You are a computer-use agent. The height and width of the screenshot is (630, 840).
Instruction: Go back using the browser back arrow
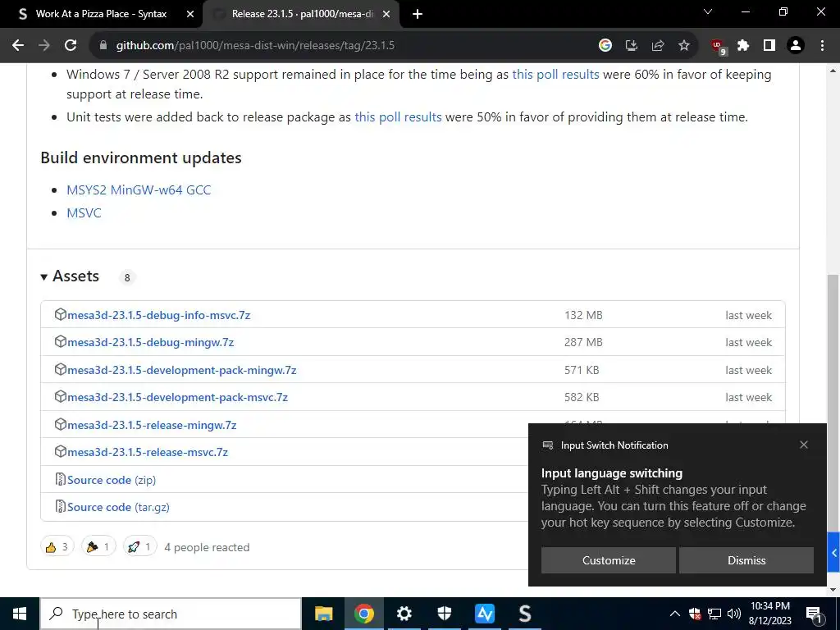pyautogui.click(x=18, y=46)
